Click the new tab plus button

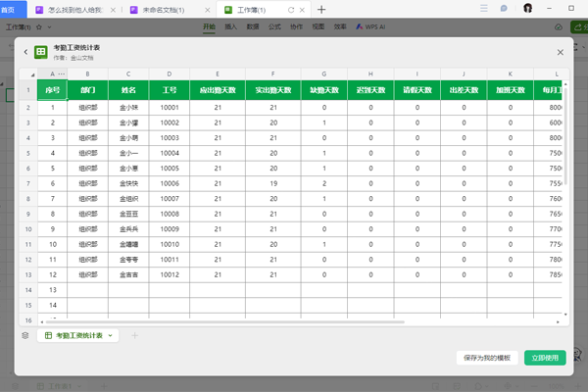pos(321,9)
